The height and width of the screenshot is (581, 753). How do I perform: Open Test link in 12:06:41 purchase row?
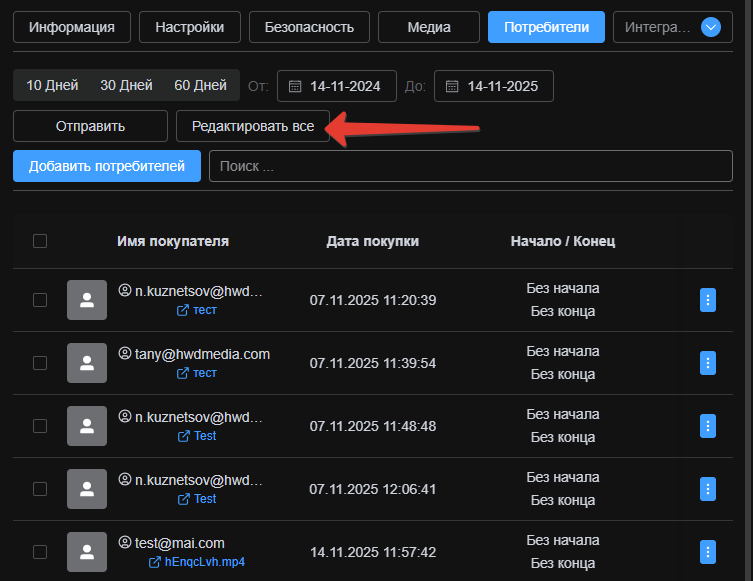205,499
